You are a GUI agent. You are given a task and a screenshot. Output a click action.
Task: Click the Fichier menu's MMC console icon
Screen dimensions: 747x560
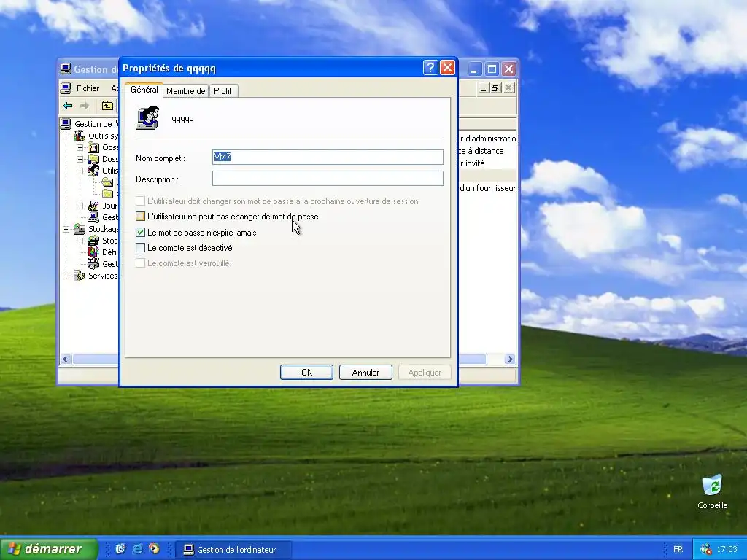[66, 88]
